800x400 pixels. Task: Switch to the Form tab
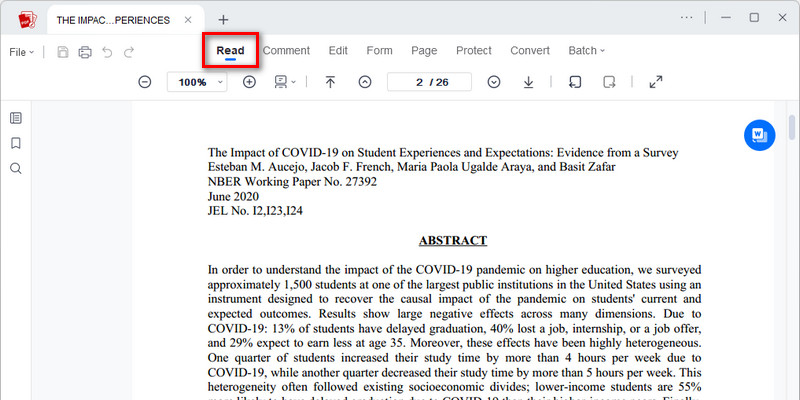(380, 51)
